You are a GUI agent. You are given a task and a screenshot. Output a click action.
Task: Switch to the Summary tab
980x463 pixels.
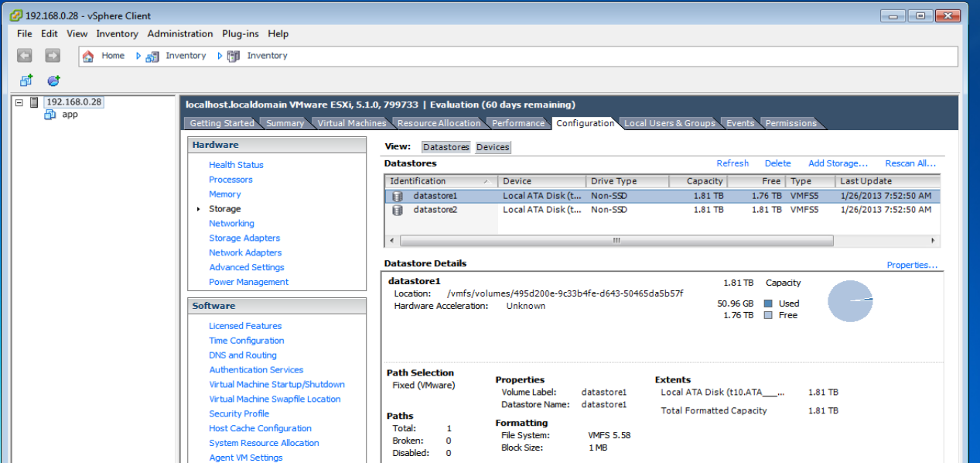tap(285, 123)
